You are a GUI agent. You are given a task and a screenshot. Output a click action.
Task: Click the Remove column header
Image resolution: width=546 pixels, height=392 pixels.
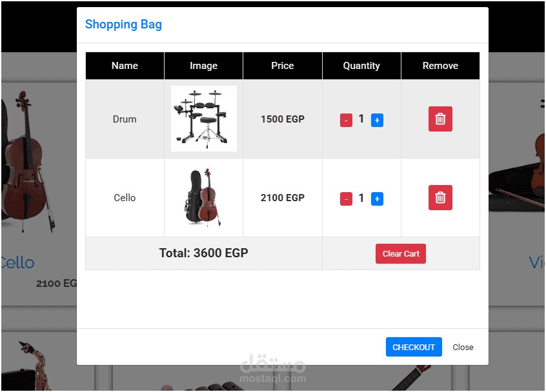(x=440, y=66)
